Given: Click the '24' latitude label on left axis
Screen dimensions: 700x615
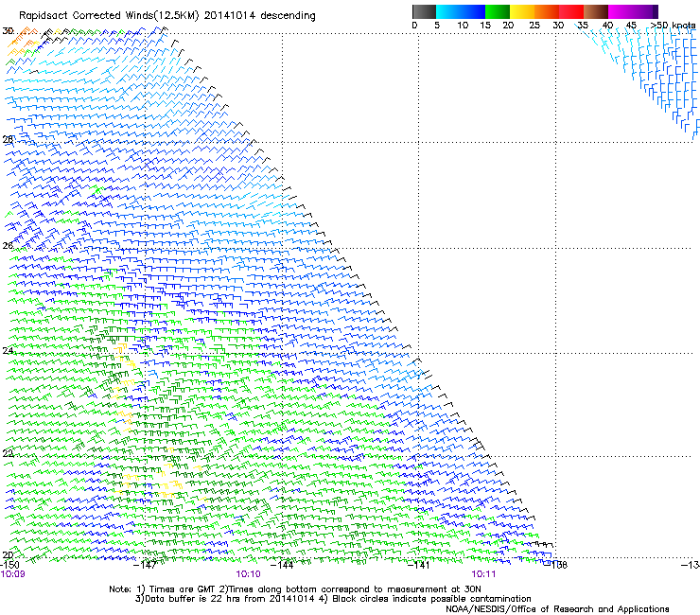Looking at the screenshot, I should [8, 351].
